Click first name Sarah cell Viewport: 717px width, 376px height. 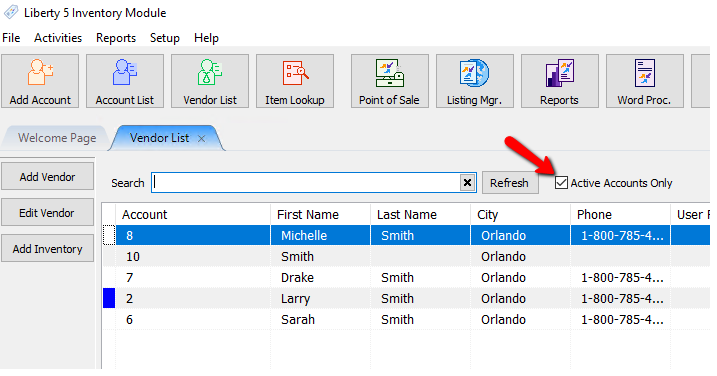(321, 320)
